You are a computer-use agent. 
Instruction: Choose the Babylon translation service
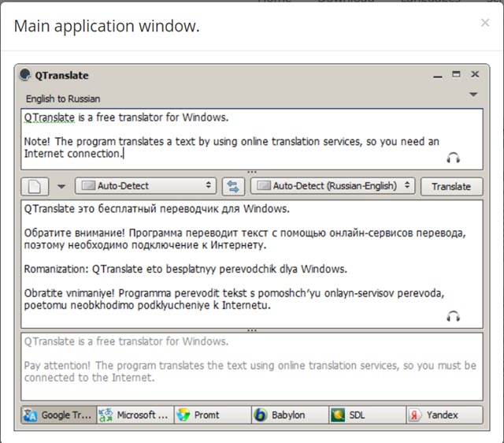(x=291, y=415)
